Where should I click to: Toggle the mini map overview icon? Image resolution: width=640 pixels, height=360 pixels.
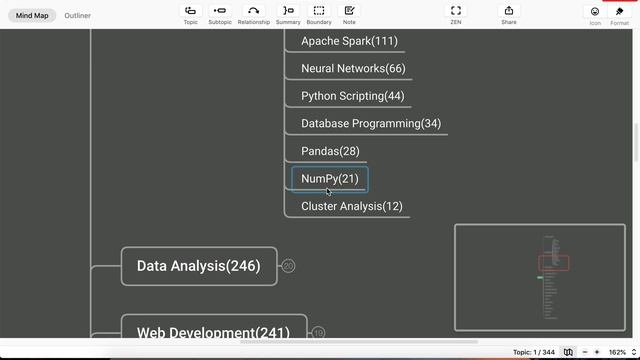(x=568, y=352)
